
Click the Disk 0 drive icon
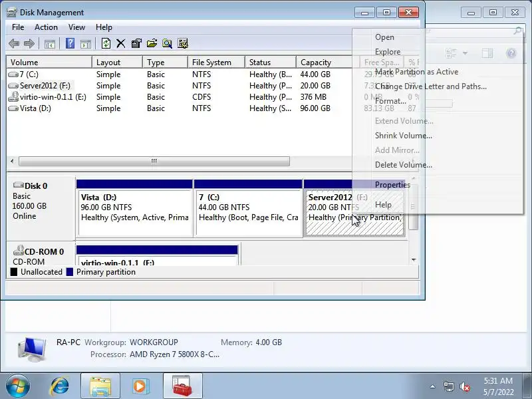pos(19,186)
